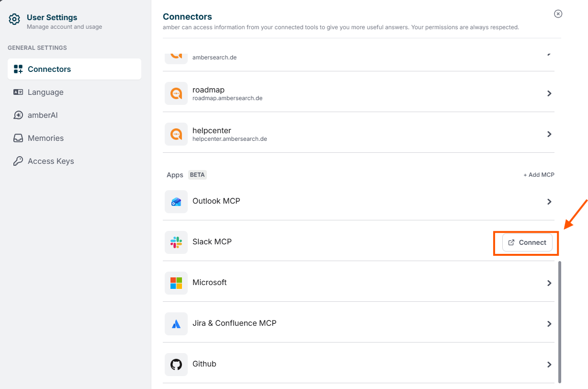Select the roadmap.ambersearch.de URL text
588x389 pixels.
pos(227,98)
